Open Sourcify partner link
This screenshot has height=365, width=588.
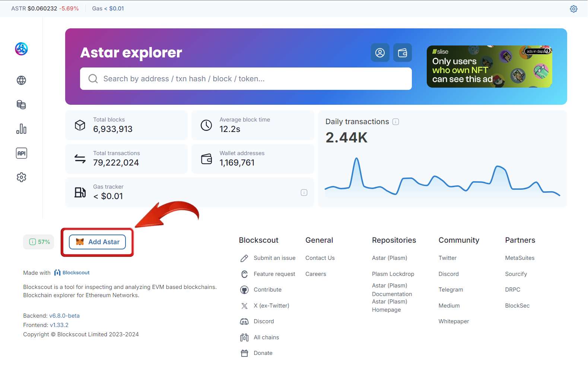pyautogui.click(x=516, y=274)
